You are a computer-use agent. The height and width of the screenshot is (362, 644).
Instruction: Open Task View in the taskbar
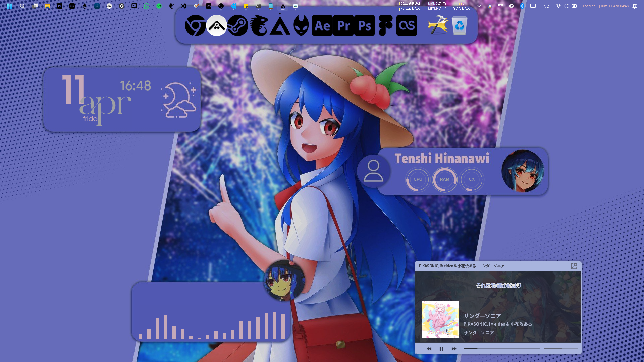coord(35,6)
